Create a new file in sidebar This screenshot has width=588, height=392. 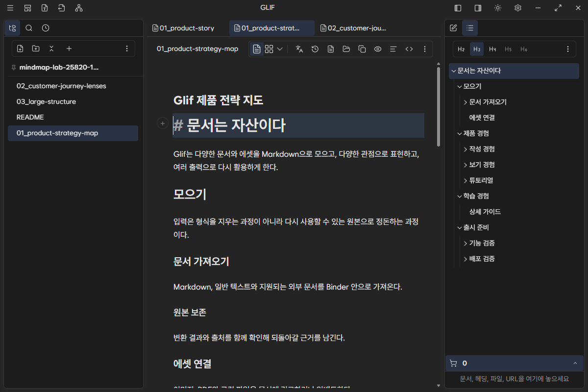click(x=20, y=49)
